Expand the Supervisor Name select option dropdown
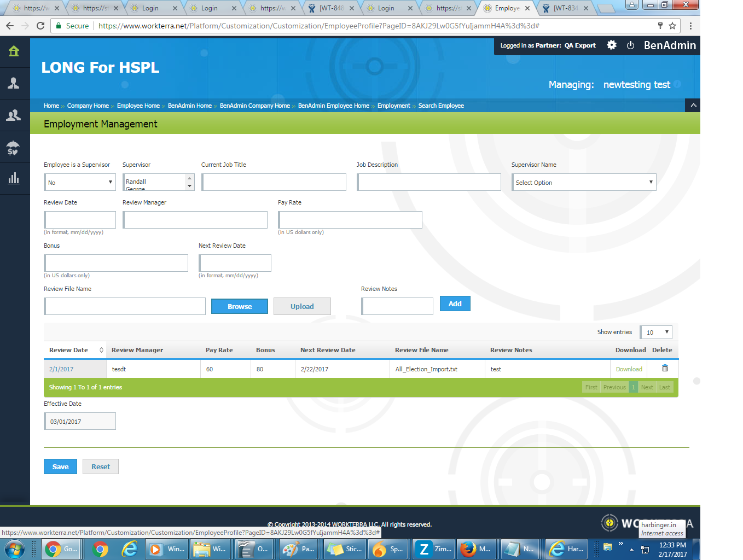Image resolution: width=743 pixels, height=560 pixels. (x=583, y=183)
